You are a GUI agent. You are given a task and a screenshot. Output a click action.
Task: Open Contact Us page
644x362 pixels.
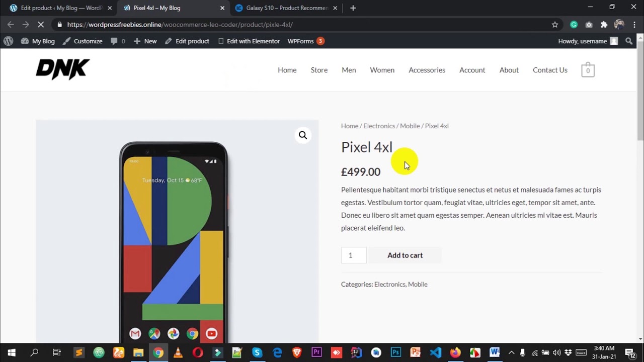pos(550,70)
